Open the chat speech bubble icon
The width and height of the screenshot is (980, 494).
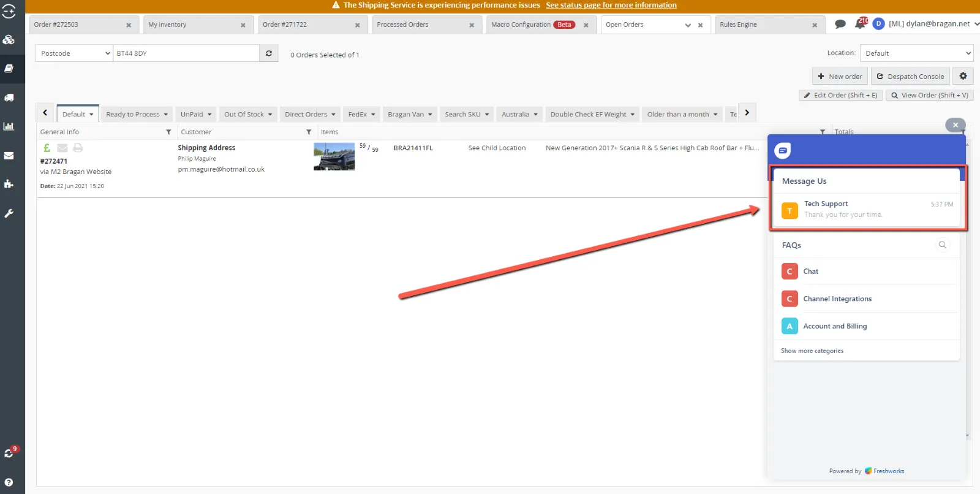click(840, 24)
